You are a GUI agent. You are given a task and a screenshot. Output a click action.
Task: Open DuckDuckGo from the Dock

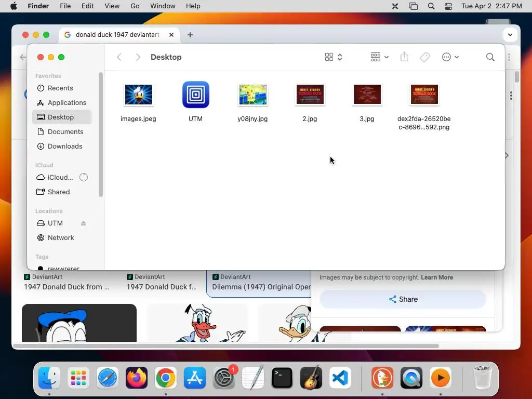(x=382, y=377)
